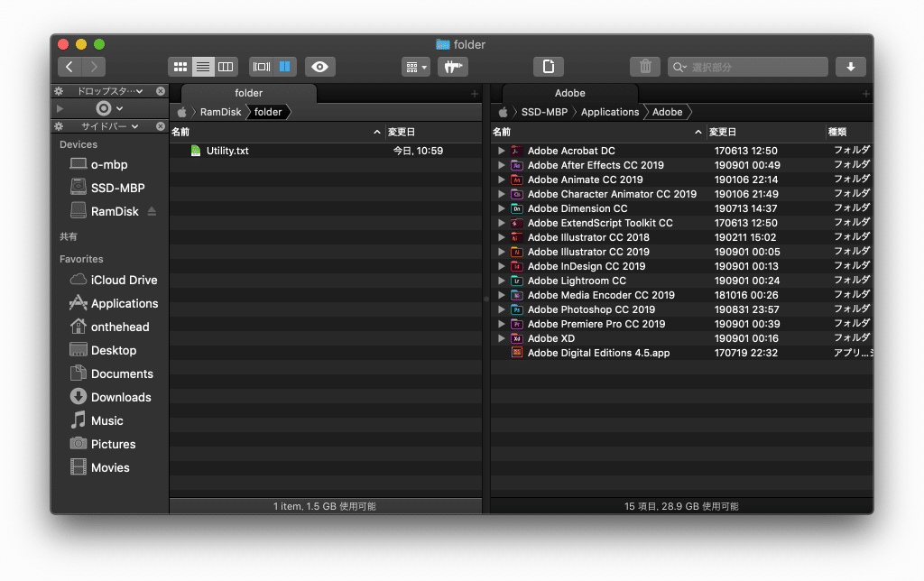This screenshot has width=924, height=581.
Task: Click the Apple icon in left path bar
Action: pos(182,112)
